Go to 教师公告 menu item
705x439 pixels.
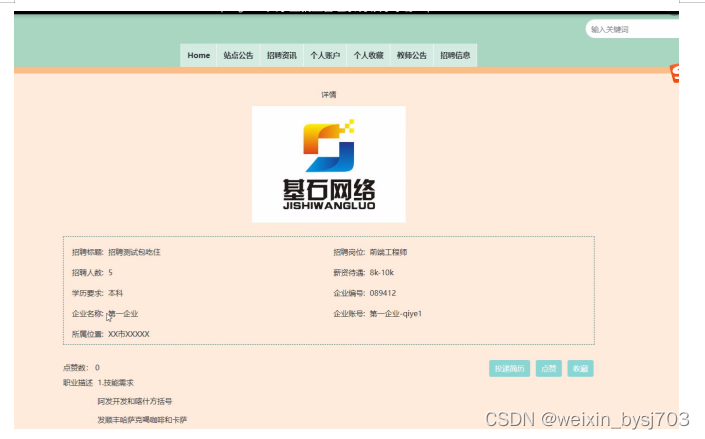[x=412, y=55]
